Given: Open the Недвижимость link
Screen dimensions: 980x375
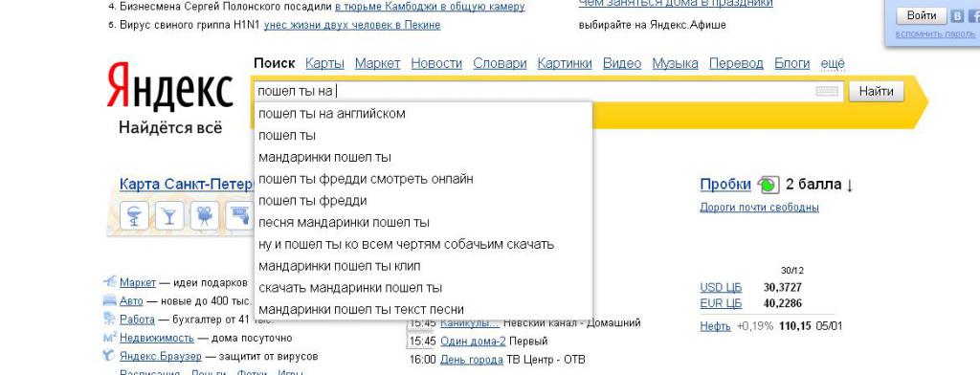Looking at the screenshot, I should click(157, 338).
